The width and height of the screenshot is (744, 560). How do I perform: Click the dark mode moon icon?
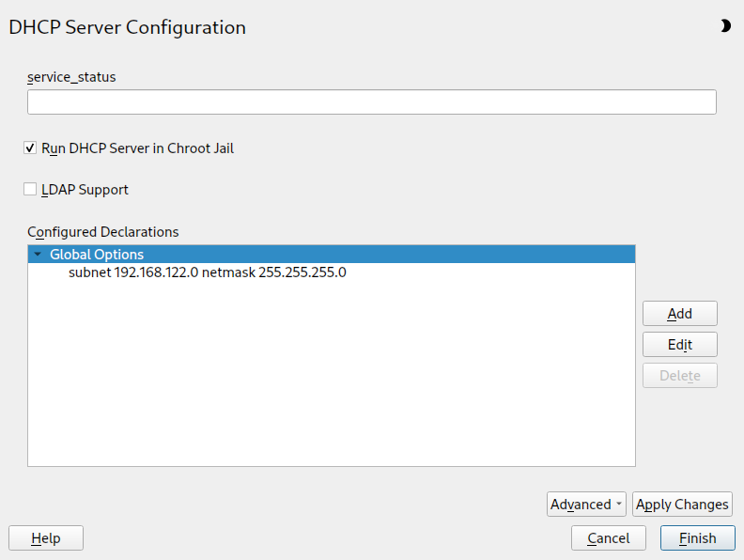click(x=725, y=26)
